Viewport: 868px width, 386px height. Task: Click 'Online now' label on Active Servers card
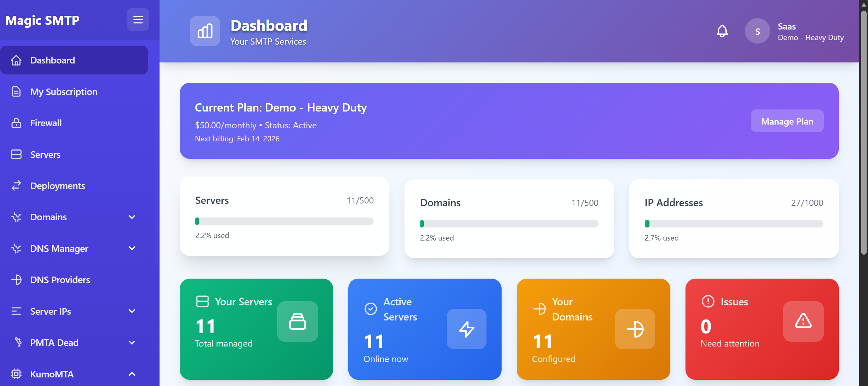(386, 359)
